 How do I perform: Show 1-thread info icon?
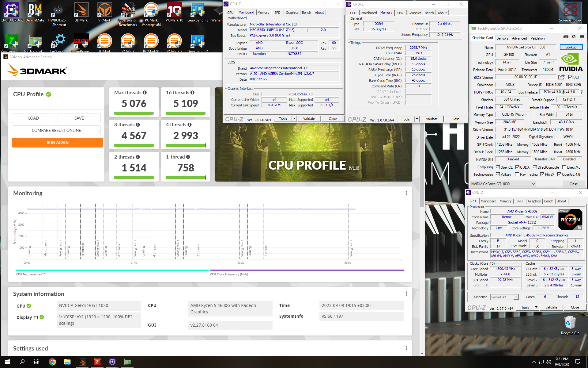tap(188, 157)
